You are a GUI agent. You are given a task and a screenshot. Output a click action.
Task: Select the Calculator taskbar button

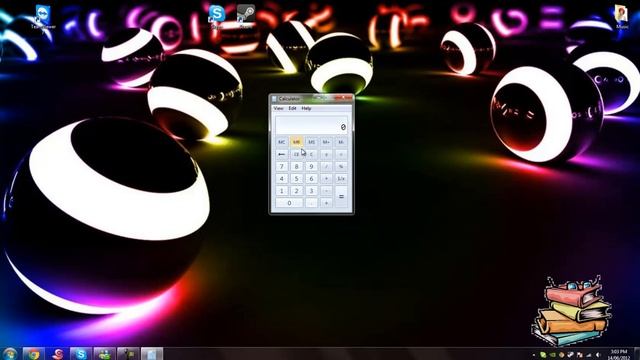pyautogui.click(x=152, y=354)
